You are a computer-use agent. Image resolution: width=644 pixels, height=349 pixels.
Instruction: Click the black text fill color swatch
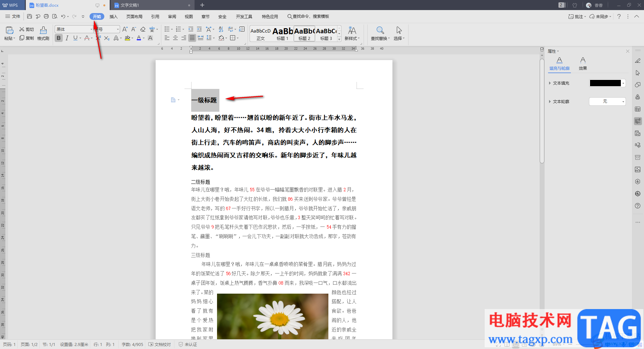coord(605,83)
